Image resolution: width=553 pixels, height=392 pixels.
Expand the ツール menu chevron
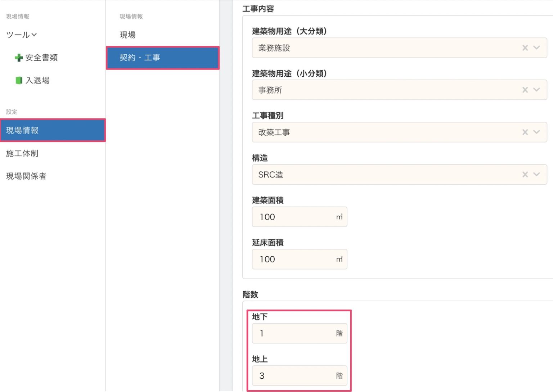tap(34, 35)
